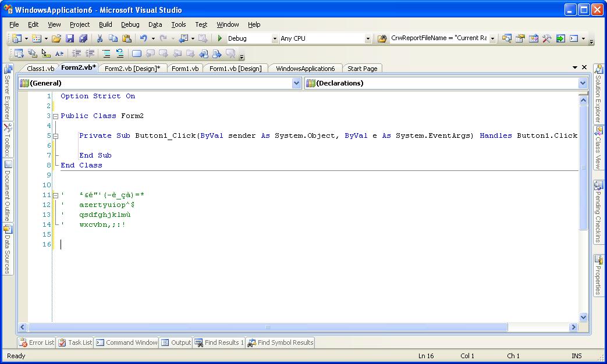Click the Cut scissors icon
607x364 pixels.
tap(100, 38)
